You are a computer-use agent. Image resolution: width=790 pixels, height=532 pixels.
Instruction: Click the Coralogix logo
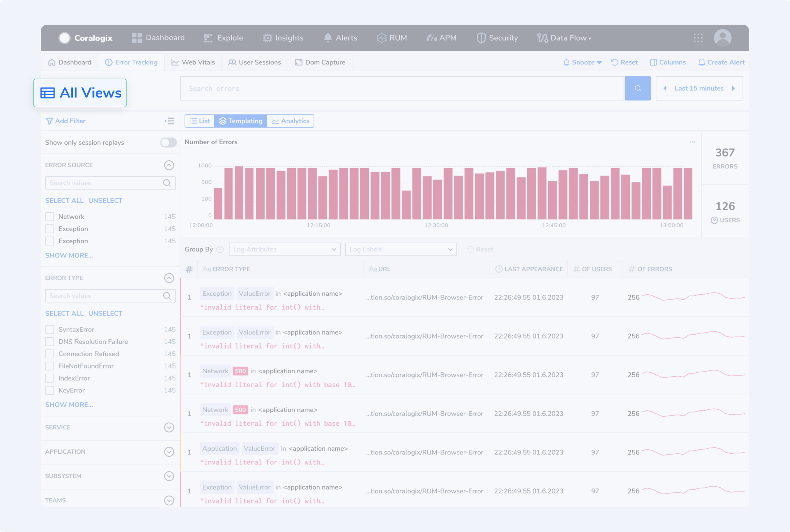[86, 38]
